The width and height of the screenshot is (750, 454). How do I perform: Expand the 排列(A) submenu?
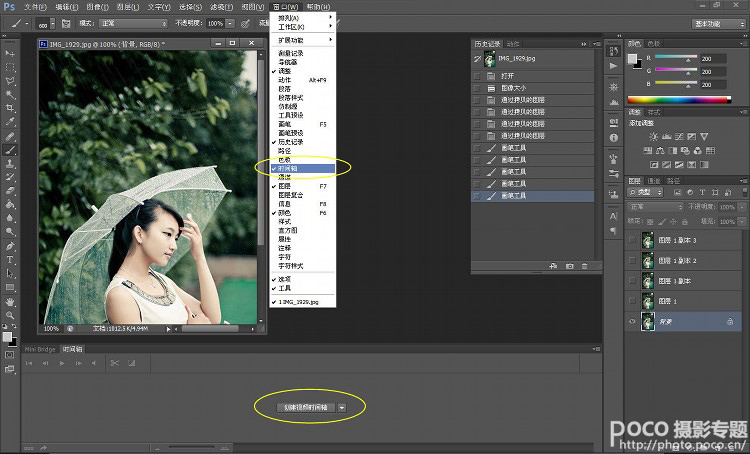point(302,18)
